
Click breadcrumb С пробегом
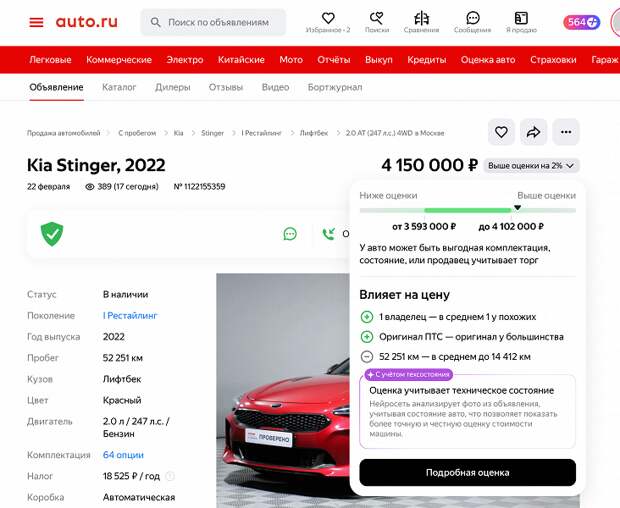pyautogui.click(x=137, y=133)
